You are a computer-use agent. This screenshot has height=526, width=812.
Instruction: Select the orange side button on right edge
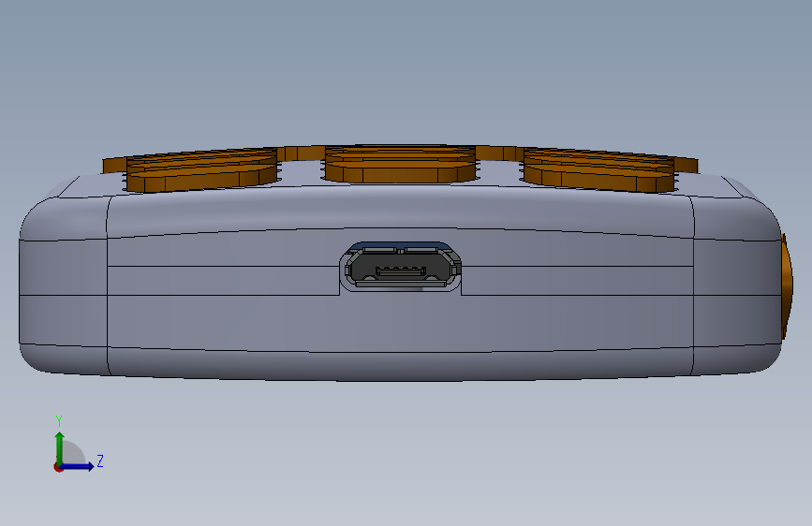pos(787,286)
